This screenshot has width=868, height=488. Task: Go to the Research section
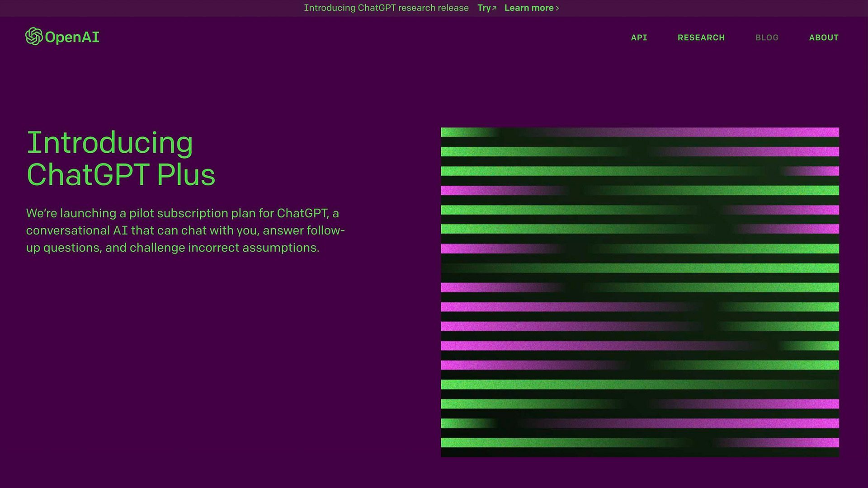click(x=701, y=38)
